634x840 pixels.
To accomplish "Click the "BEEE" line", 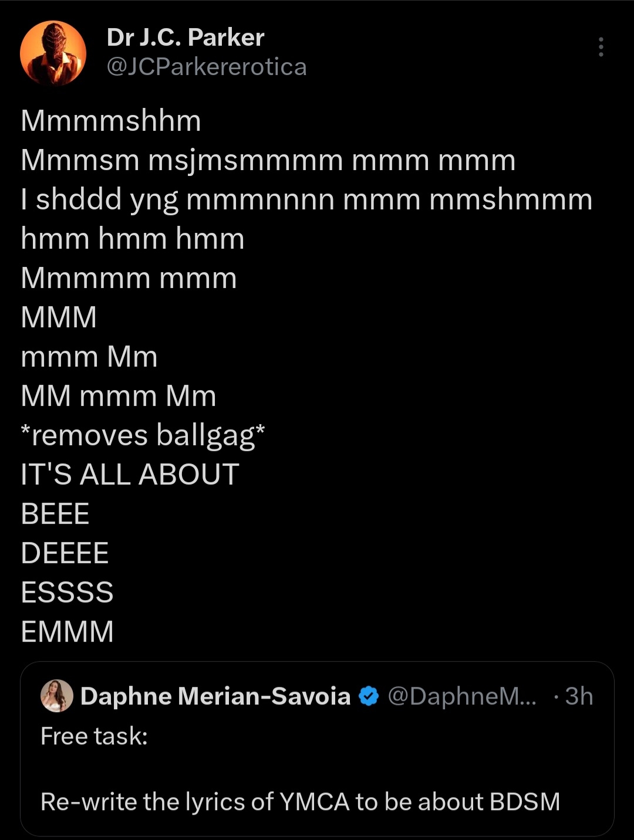I will pos(55,514).
